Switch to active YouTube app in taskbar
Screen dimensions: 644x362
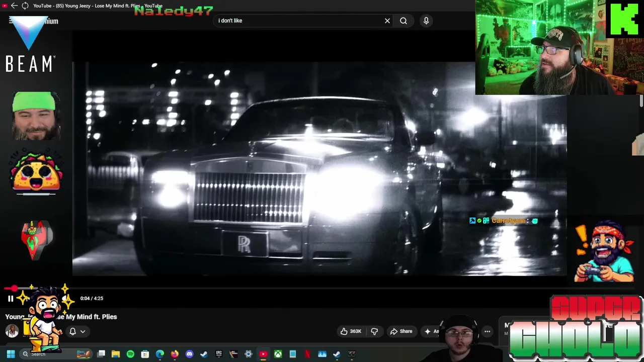click(x=263, y=354)
